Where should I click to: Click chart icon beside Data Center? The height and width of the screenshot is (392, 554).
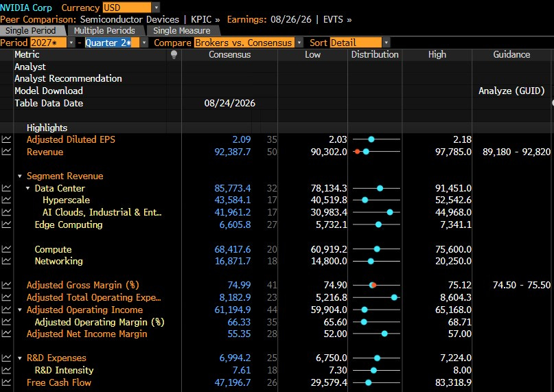pyautogui.click(x=6, y=188)
